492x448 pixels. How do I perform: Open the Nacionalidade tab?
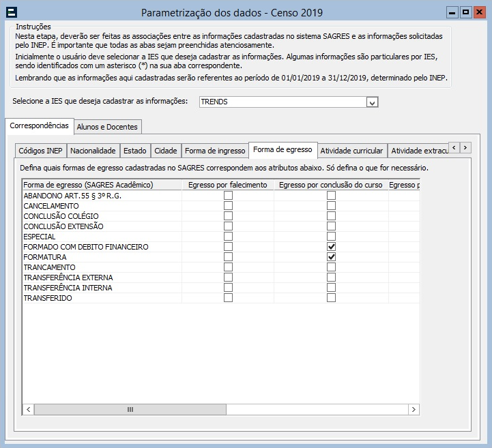[93, 151]
